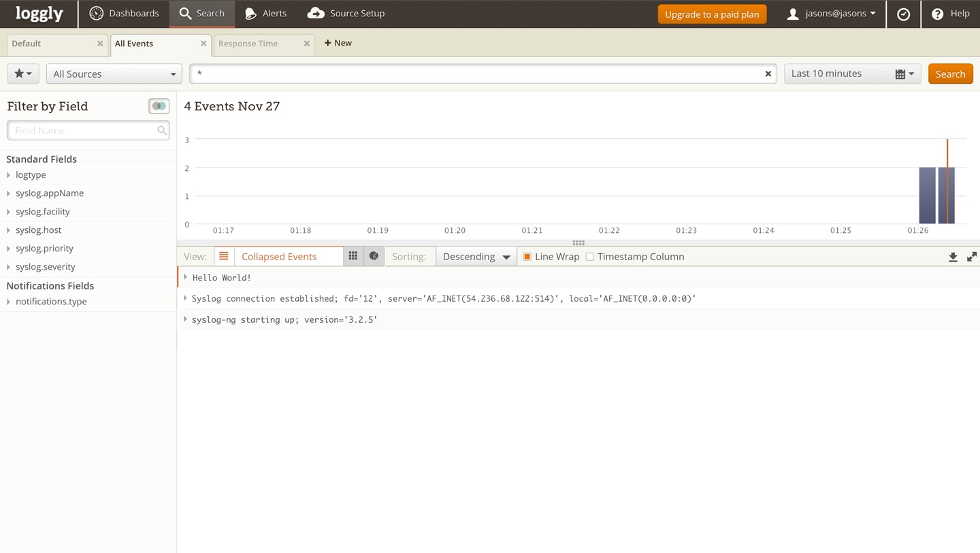
Task: Click the Field Name filter input
Action: (x=83, y=130)
